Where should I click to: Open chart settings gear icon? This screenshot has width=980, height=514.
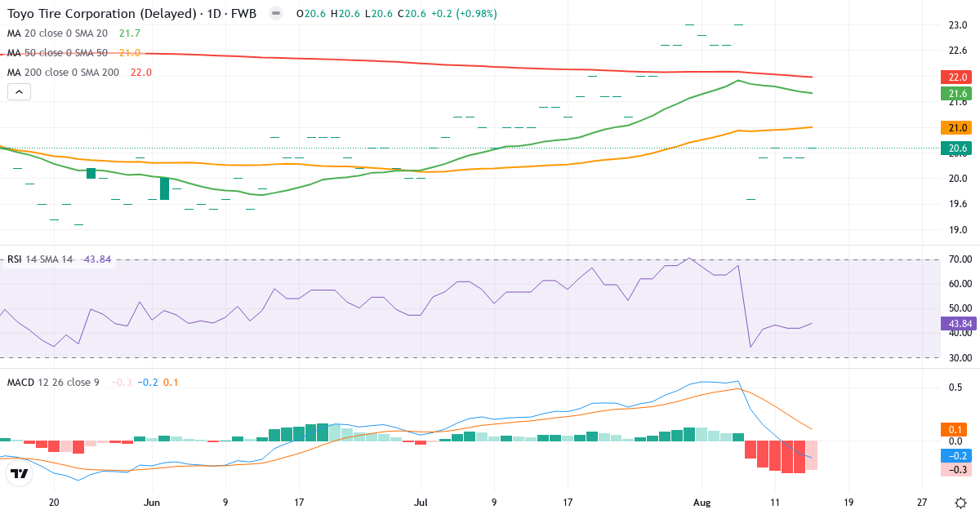coord(961,503)
